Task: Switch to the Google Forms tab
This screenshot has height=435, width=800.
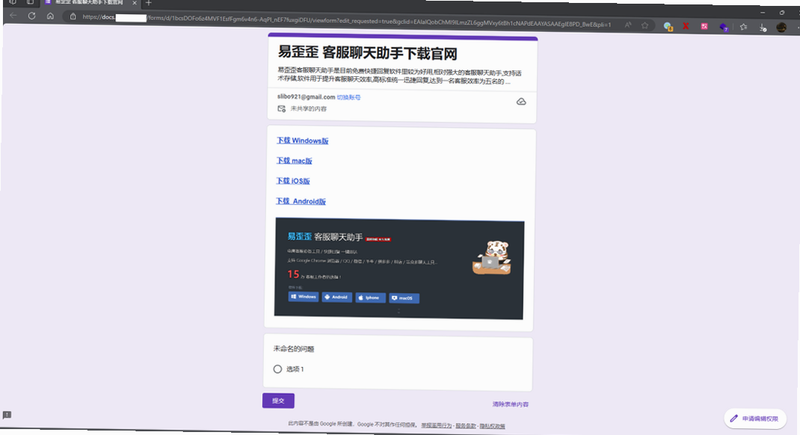Action: coord(89,3)
